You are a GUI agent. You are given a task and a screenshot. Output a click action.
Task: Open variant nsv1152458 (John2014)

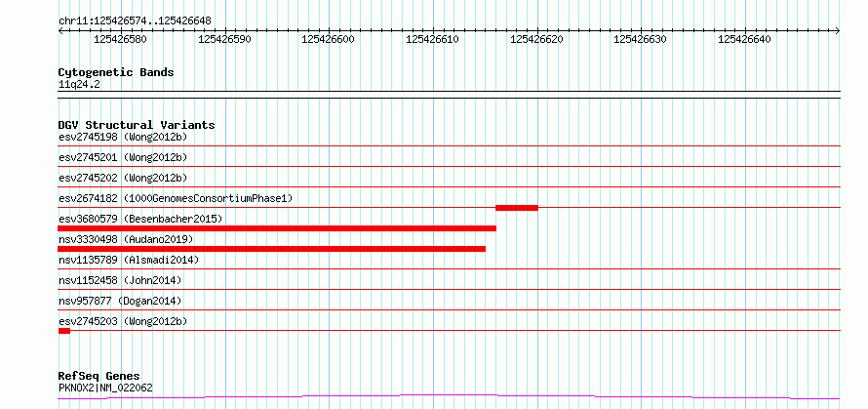120,280
